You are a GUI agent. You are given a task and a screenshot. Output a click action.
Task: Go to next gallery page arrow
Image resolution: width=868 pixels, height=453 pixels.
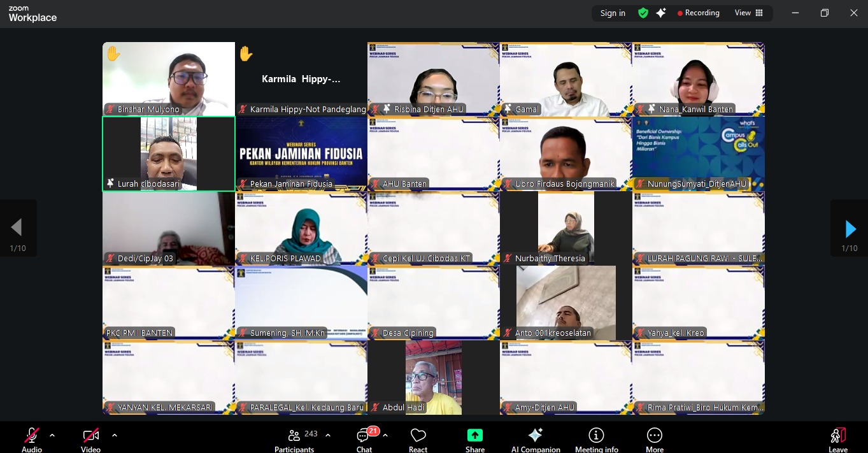(850, 228)
